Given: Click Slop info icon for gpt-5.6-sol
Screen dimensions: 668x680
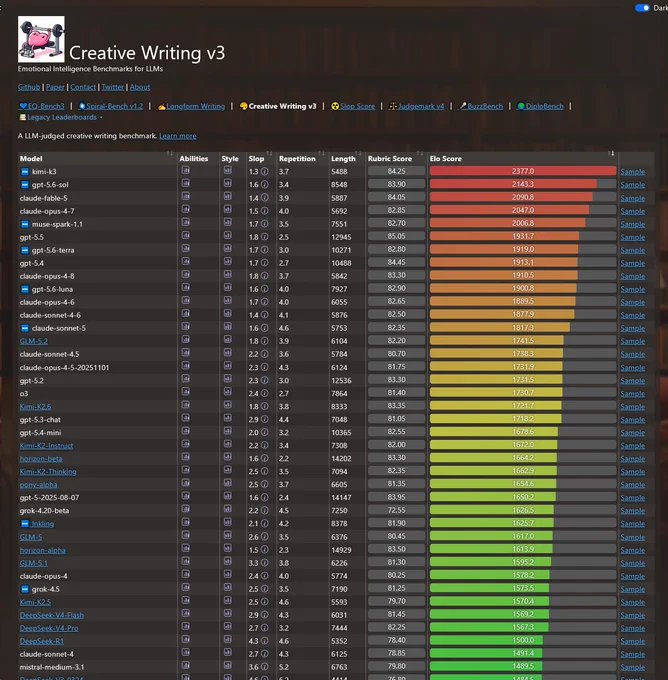Looking at the screenshot, I should pos(264,185).
